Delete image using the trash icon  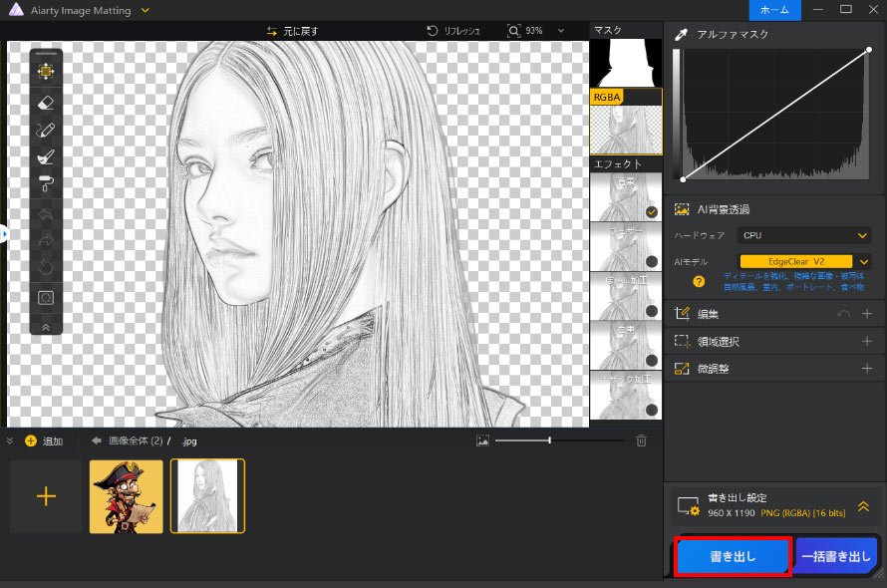coord(642,441)
